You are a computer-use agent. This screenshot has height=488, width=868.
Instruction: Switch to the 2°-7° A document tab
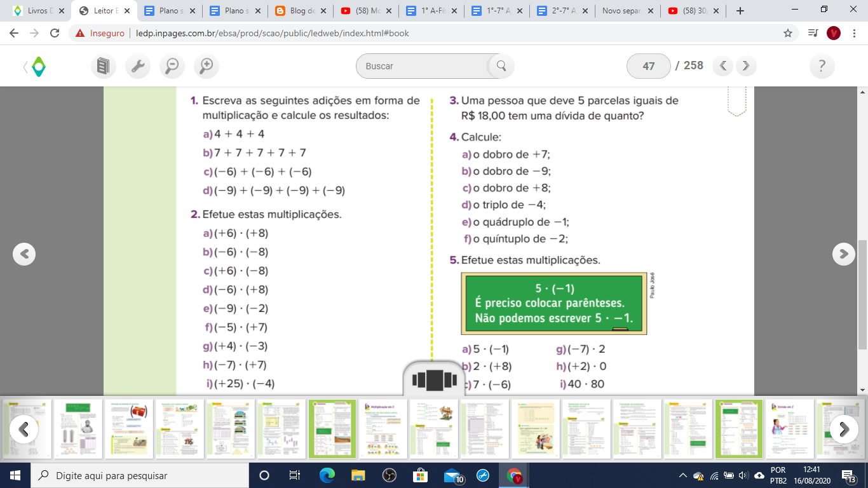[x=562, y=11]
